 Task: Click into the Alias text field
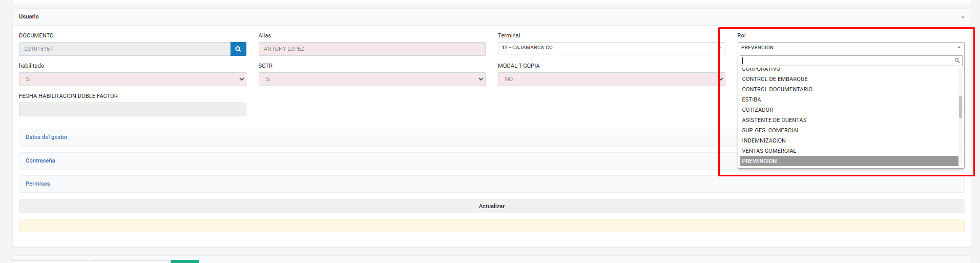point(371,49)
